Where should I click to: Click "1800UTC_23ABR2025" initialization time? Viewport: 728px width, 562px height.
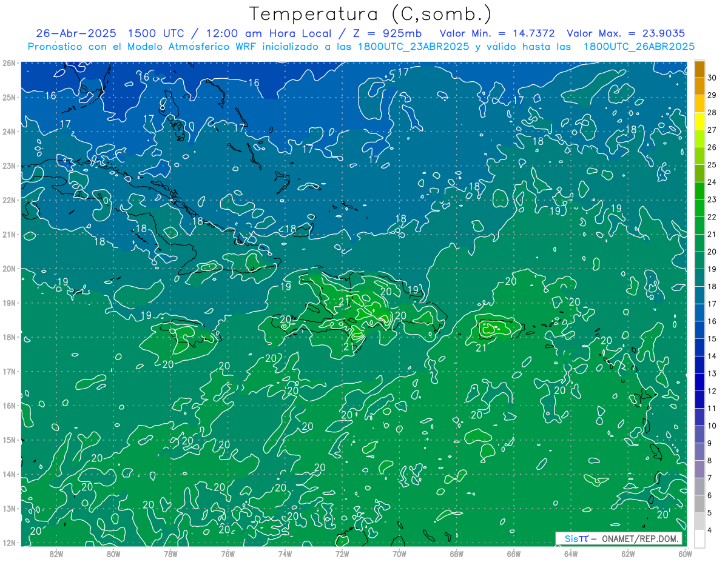click(412, 47)
